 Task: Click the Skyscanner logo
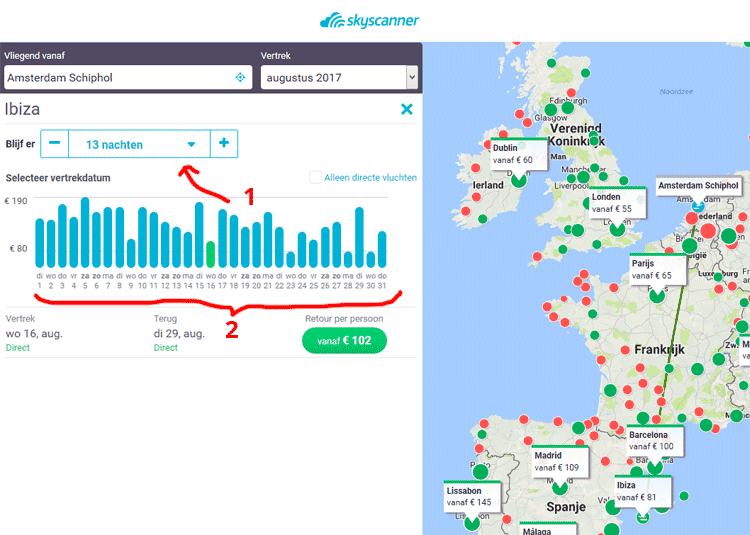tap(369, 21)
